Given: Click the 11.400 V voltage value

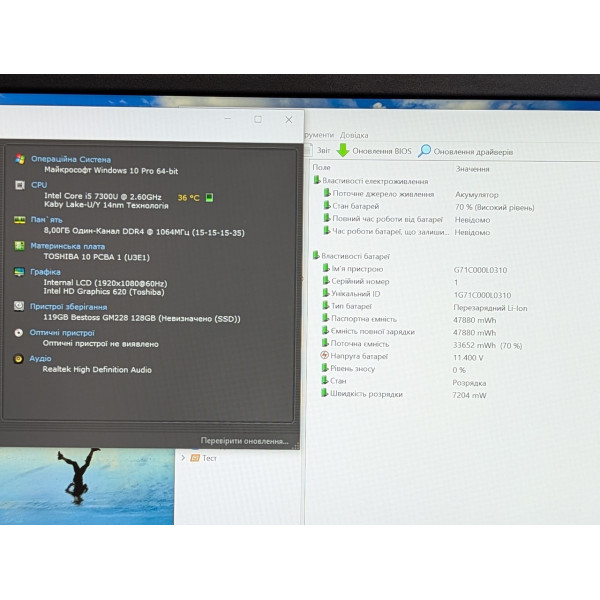Looking at the screenshot, I should coord(468,358).
